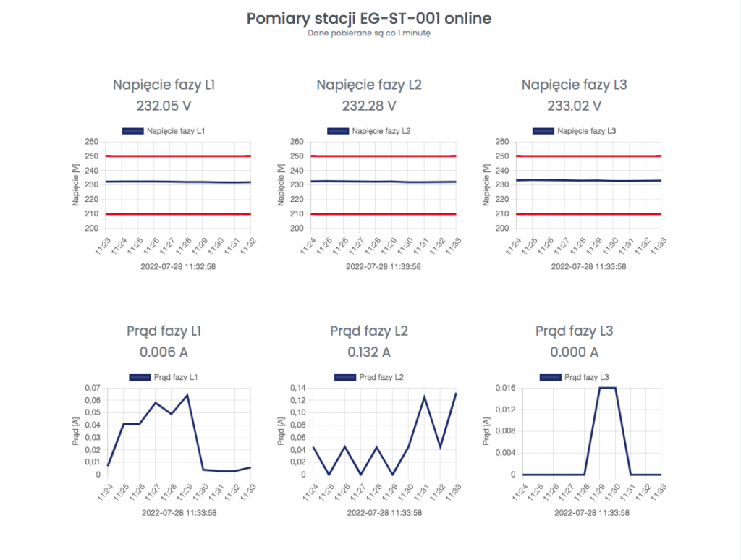Toggle the Prąd fazy L2 legend label

[x=381, y=377]
